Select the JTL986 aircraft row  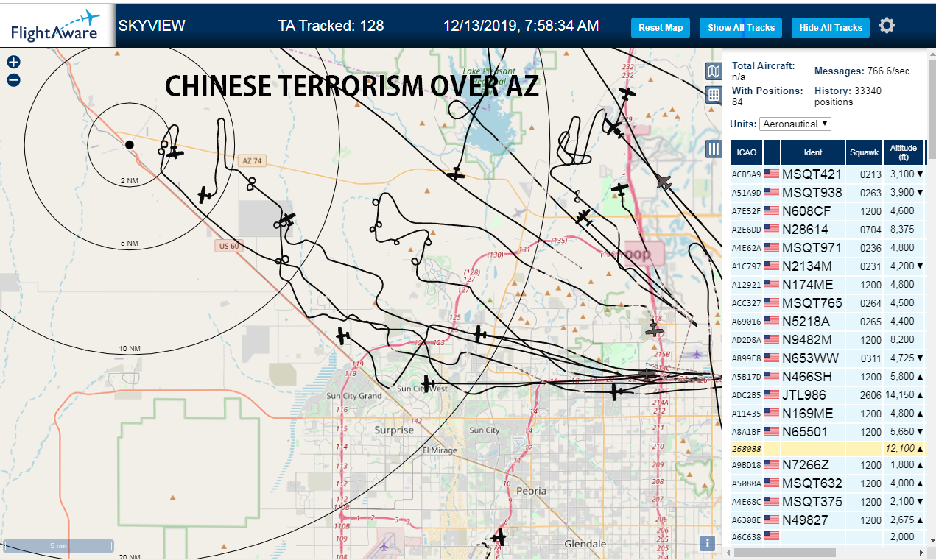point(828,395)
